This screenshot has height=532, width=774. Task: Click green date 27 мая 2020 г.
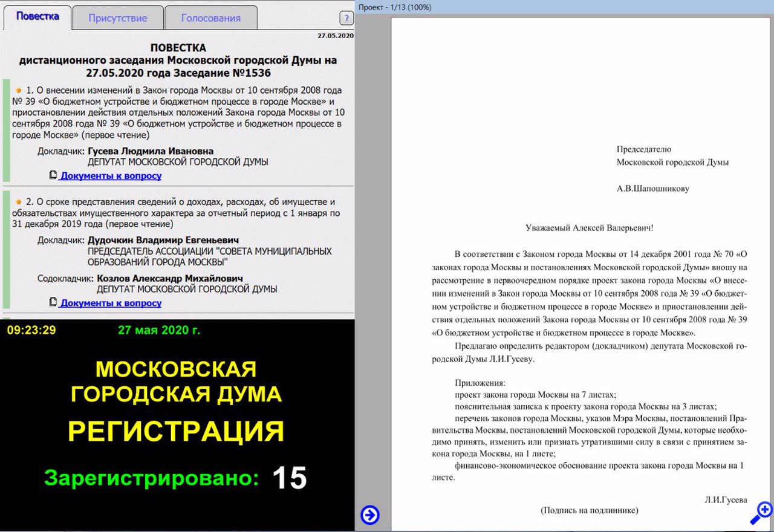[x=159, y=330]
